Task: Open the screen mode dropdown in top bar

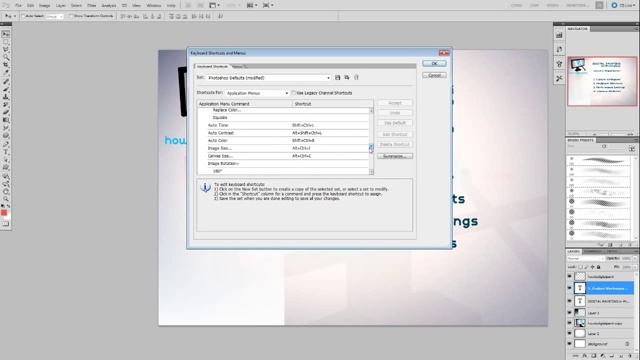Action: [x=268, y=5]
